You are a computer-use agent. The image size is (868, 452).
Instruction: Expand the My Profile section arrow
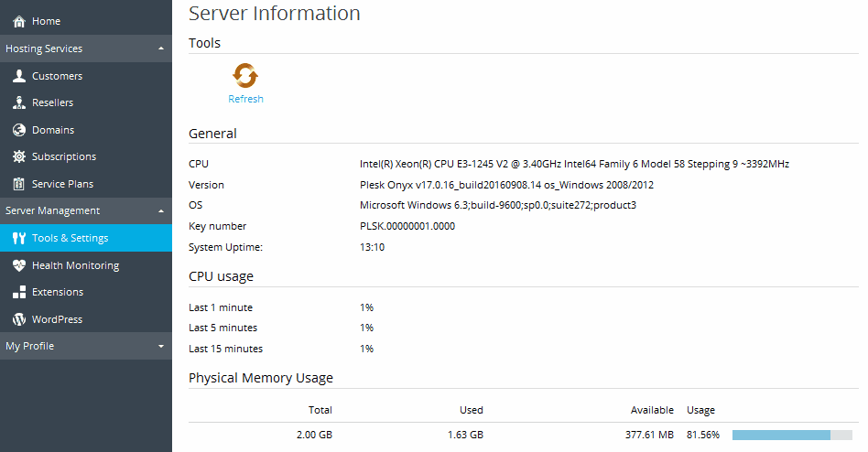pyautogui.click(x=161, y=346)
